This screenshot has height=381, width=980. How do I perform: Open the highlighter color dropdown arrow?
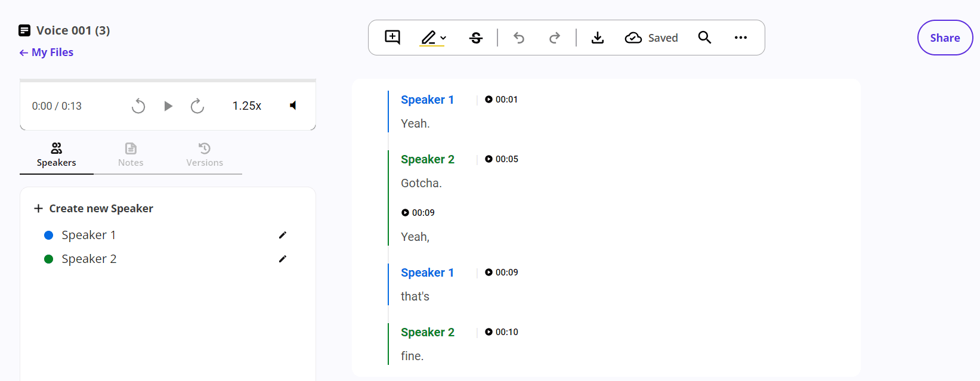tap(443, 38)
